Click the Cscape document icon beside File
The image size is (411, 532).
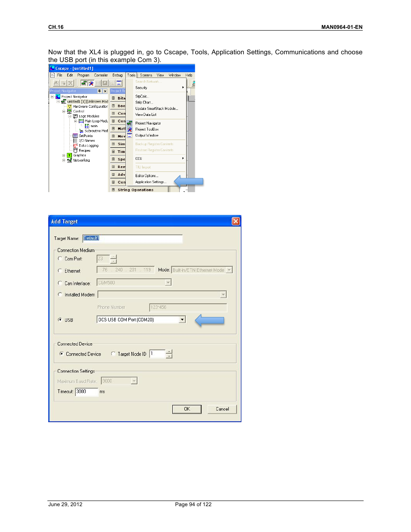point(53,75)
